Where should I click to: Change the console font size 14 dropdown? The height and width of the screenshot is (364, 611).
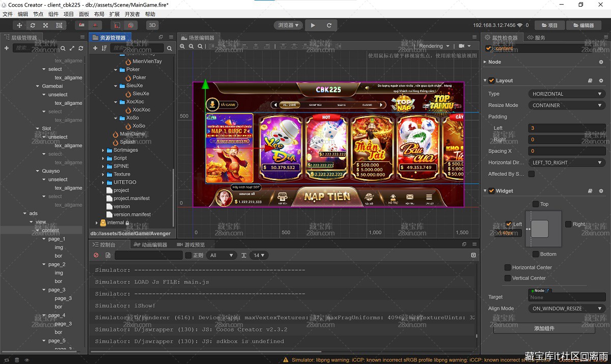coord(259,255)
